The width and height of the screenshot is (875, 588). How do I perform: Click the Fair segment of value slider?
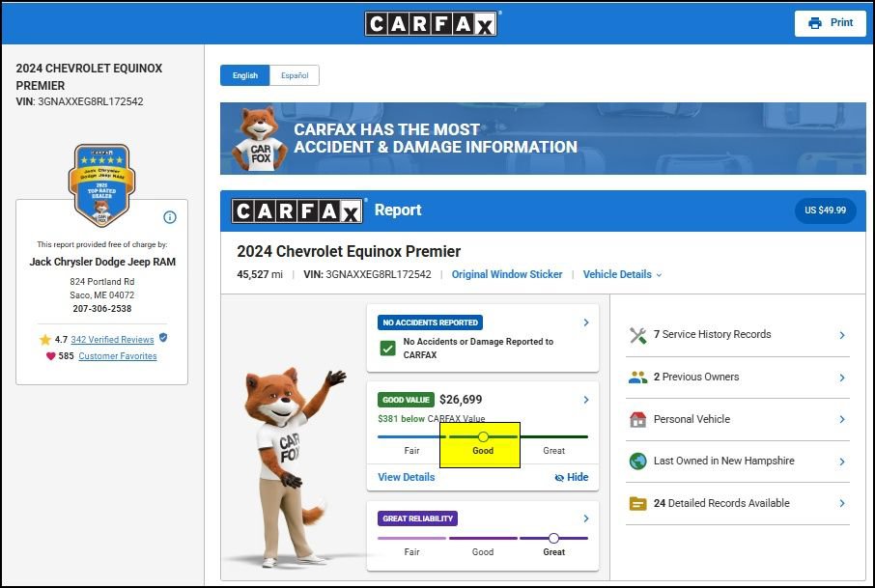coord(411,436)
